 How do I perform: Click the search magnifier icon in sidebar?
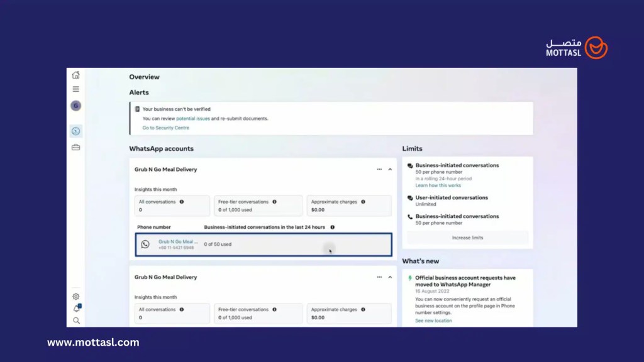(x=76, y=321)
